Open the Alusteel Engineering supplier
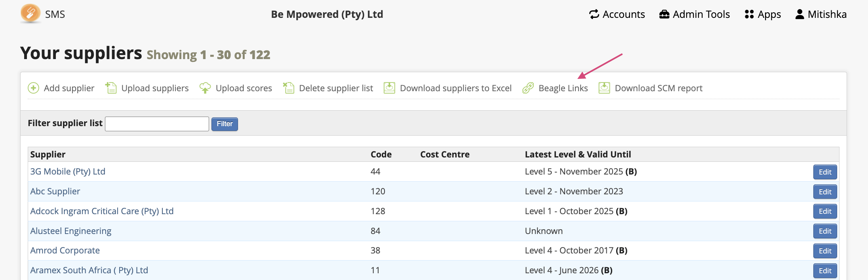 (71, 231)
